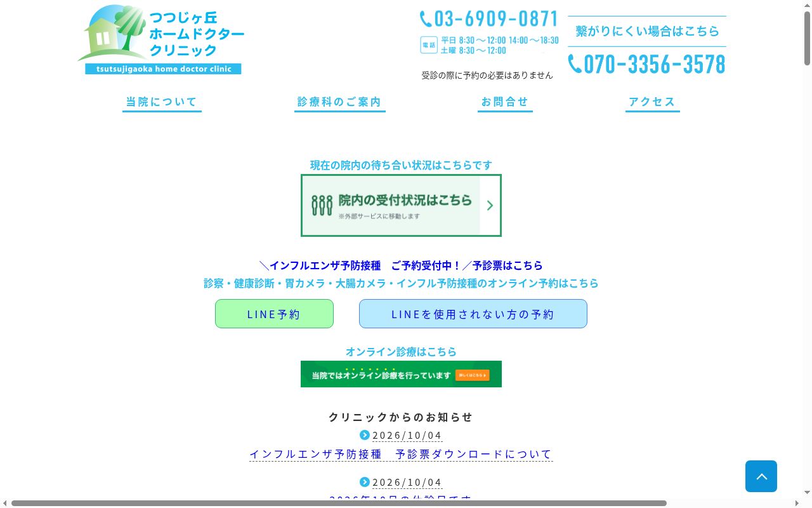Open the お問合せ menu item
Viewport: 812px width, 508px height.
(505, 102)
